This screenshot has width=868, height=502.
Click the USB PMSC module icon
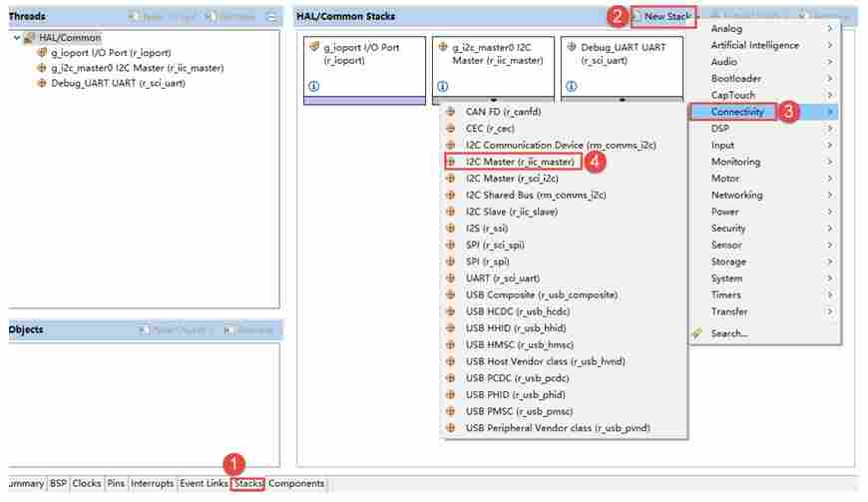pyautogui.click(x=451, y=411)
